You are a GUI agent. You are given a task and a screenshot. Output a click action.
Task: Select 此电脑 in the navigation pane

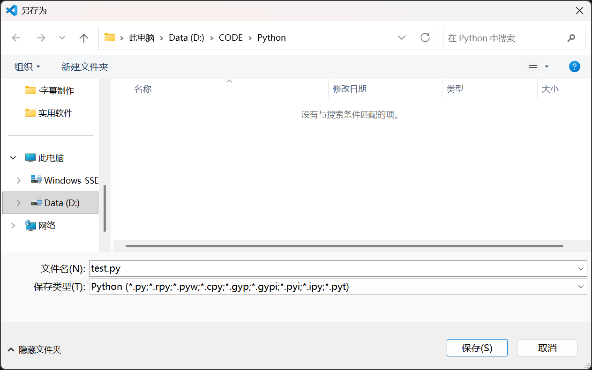pos(44,157)
